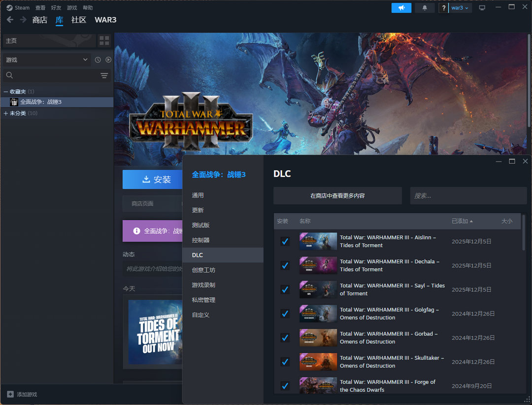Open the advanced filter options icon
The height and width of the screenshot is (405, 532).
(x=104, y=75)
